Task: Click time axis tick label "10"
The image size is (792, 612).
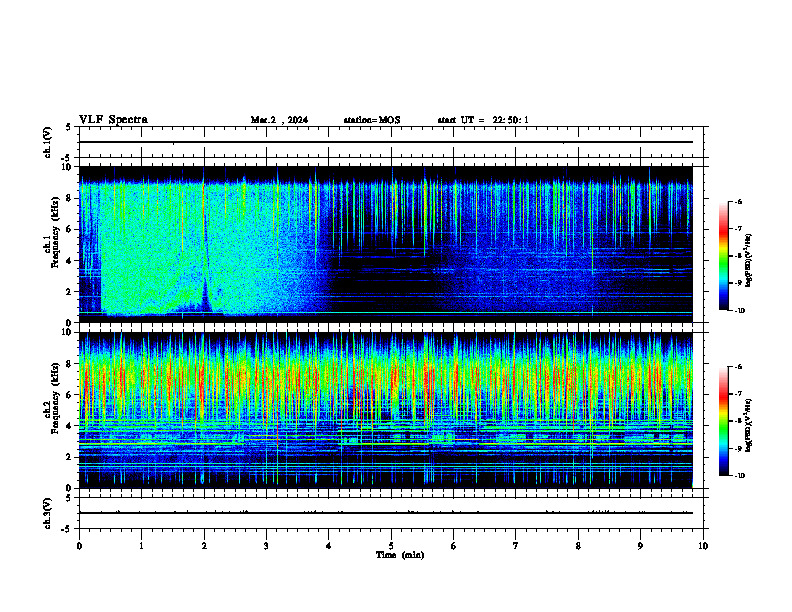Action: (703, 546)
